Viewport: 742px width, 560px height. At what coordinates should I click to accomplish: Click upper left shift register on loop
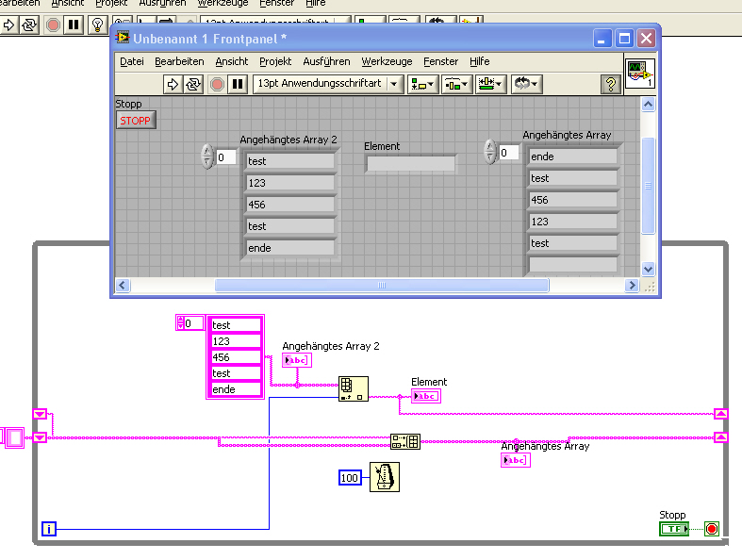40,414
